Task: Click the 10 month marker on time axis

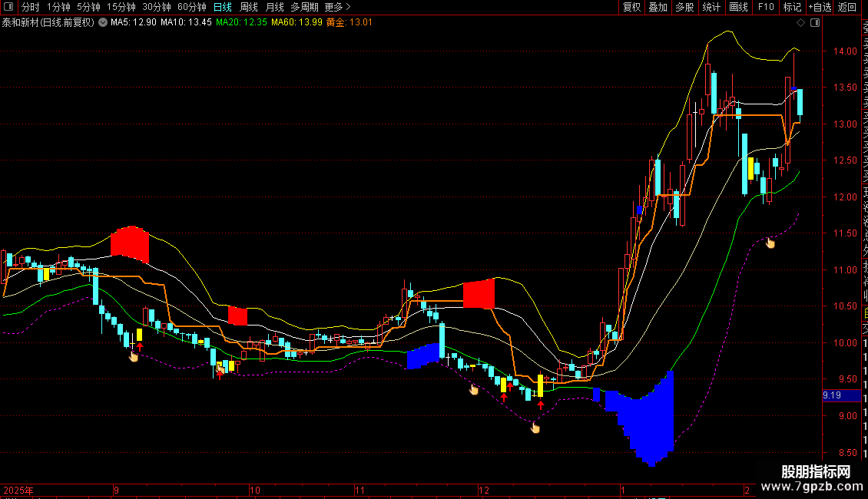Action: click(x=255, y=490)
